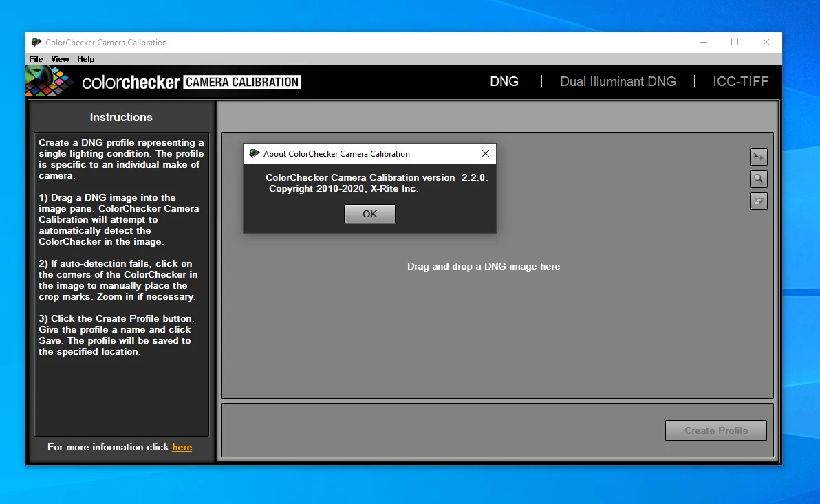Image resolution: width=820 pixels, height=504 pixels.
Task: Open the View menu
Action: (60, 59)
